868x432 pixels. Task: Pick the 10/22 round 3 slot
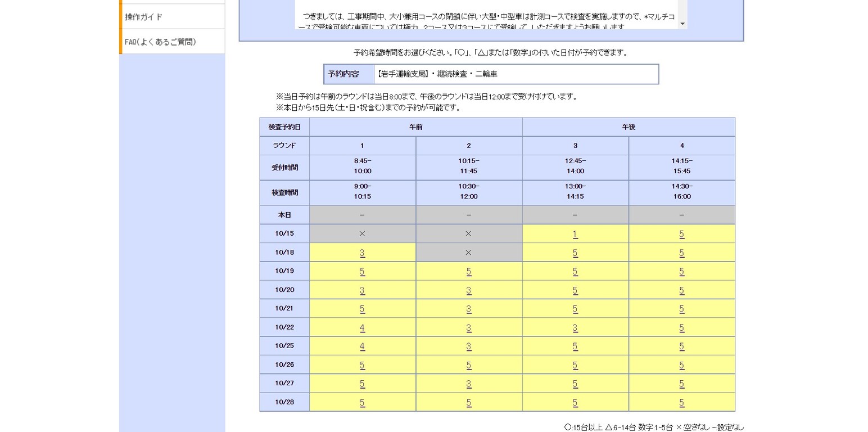click(x=575, y=327)
